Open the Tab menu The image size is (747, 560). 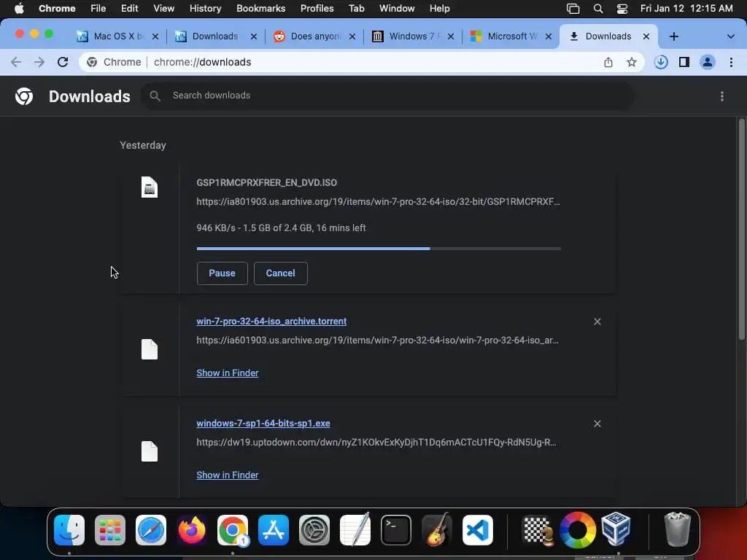pos(356,8)
